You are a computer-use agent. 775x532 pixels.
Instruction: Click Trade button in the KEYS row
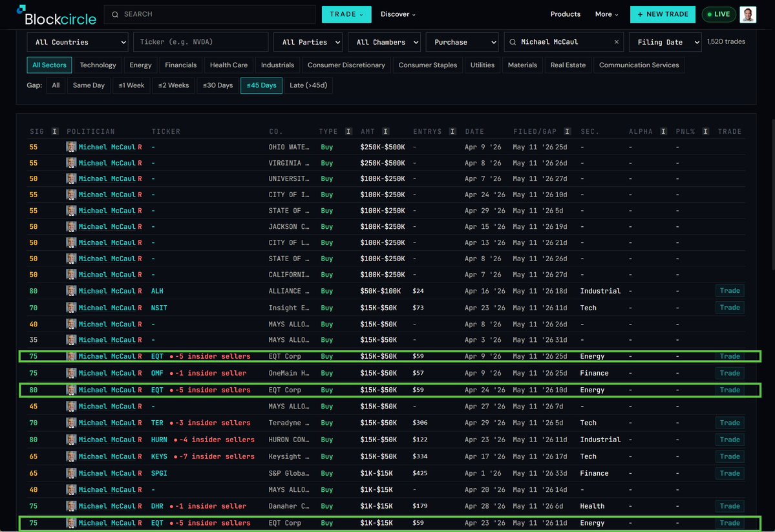(x=730, y=456)
